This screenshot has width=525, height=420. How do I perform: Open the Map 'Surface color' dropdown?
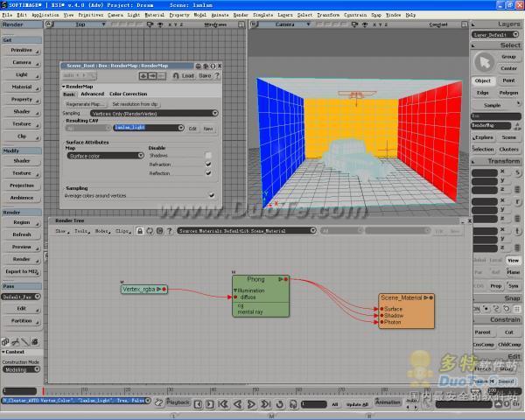(x=105, y=156)
